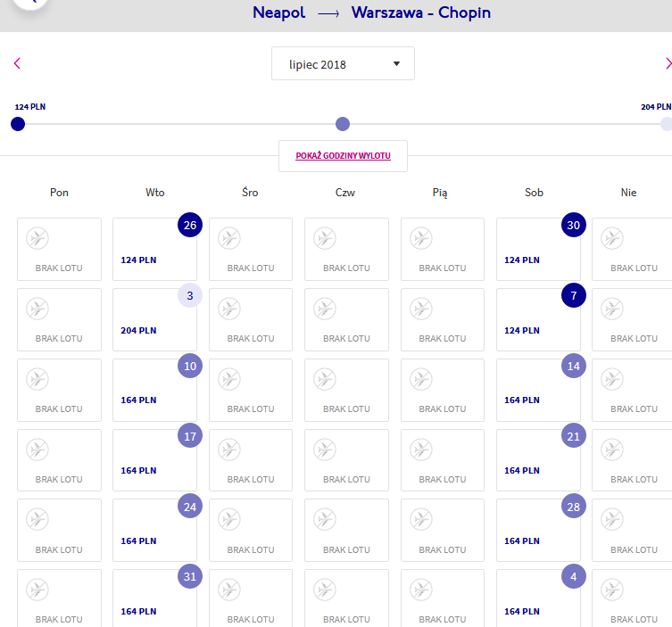Click no-flight plane icon Friday before day 21

pos(421,450)
